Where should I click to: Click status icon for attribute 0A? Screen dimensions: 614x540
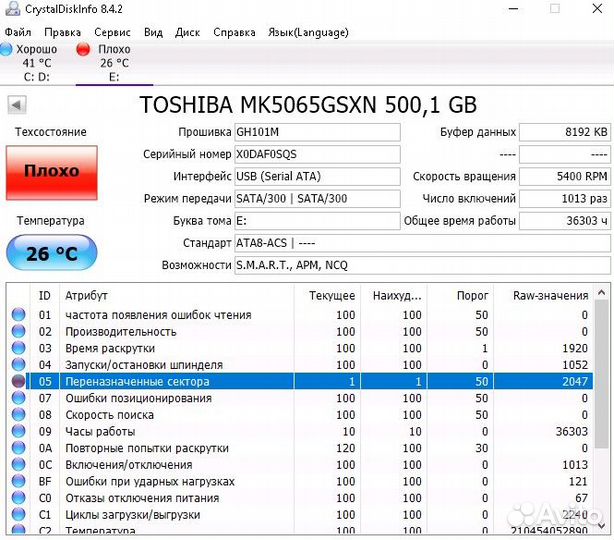(x=18, y=448)
